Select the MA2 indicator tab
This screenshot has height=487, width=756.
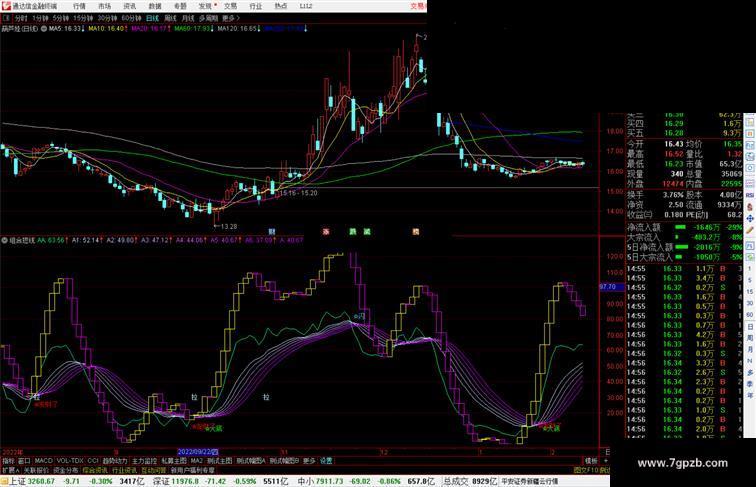(x=196, y=461)
